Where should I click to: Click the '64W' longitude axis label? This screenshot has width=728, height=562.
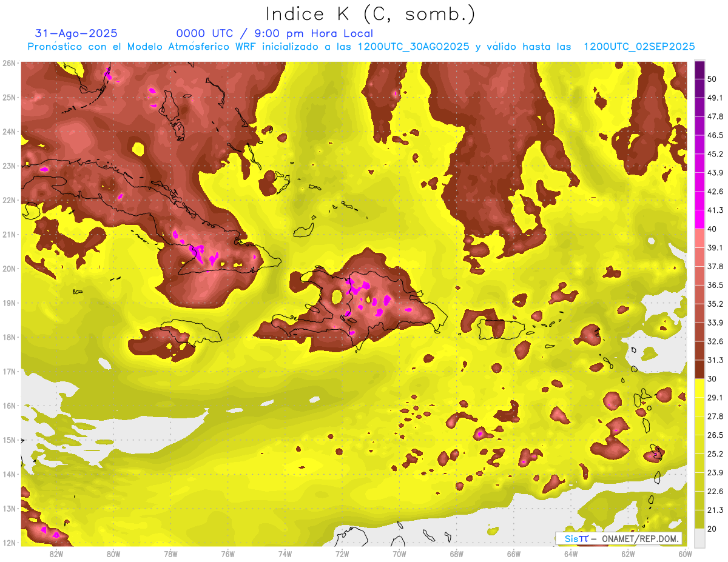[570, 554]
